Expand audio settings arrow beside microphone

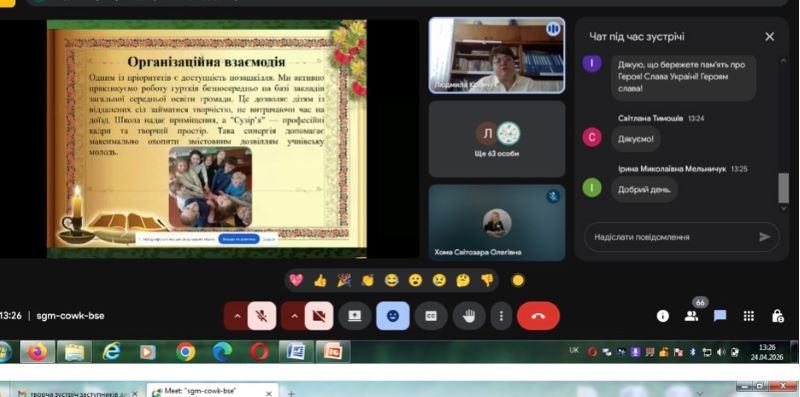click(236, 316)
